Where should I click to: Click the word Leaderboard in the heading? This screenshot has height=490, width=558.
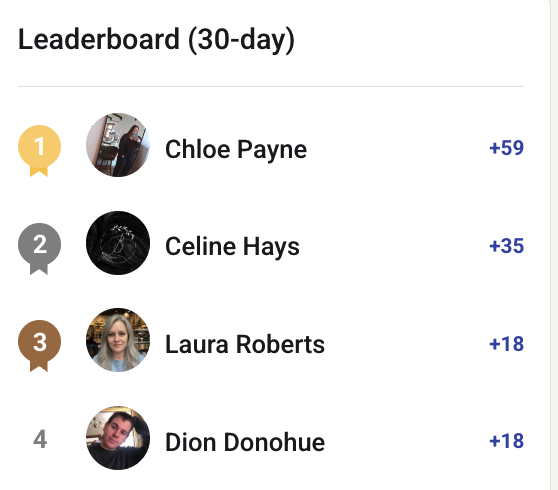click(99, 39)
